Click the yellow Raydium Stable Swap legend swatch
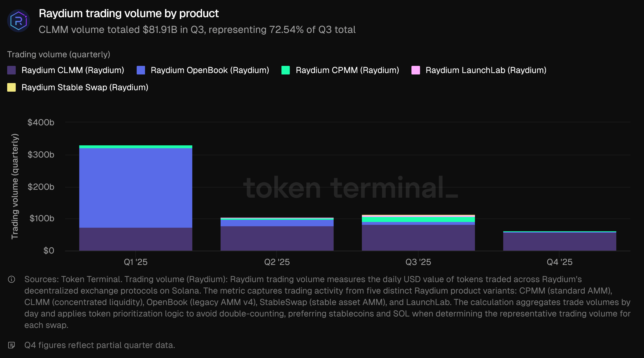 coord(11,87)
